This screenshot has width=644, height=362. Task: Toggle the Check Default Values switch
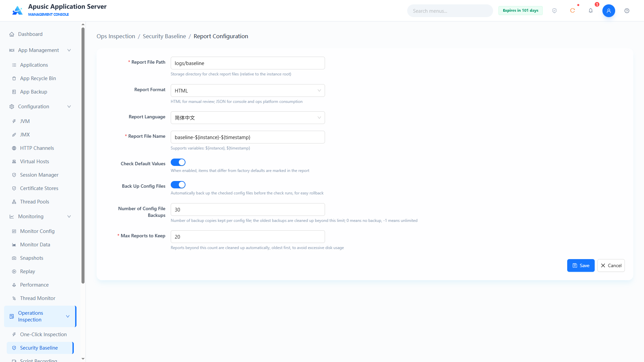pyautogui.click(x=178, y=162)
